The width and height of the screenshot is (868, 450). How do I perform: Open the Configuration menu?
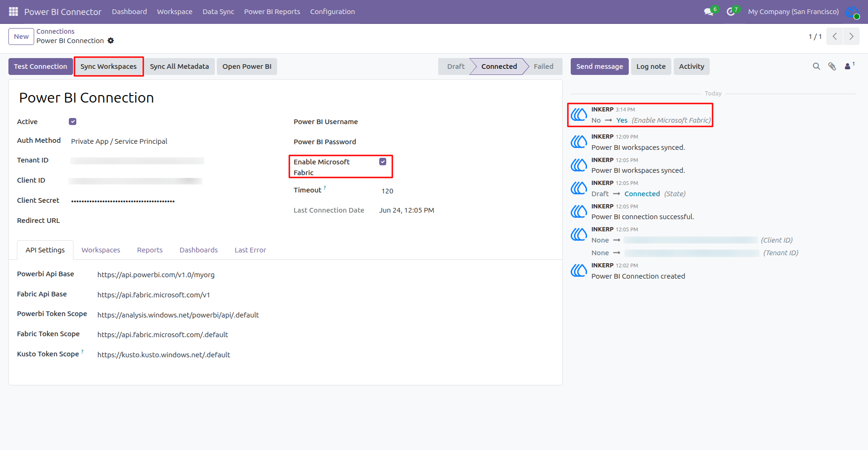332,12
